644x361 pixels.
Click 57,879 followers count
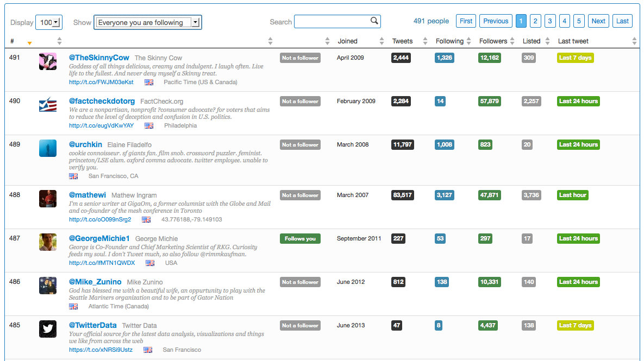[490, 102]
